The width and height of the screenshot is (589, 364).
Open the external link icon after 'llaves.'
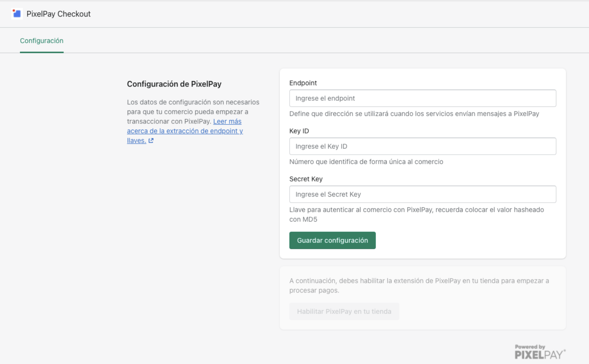[151, 141]
